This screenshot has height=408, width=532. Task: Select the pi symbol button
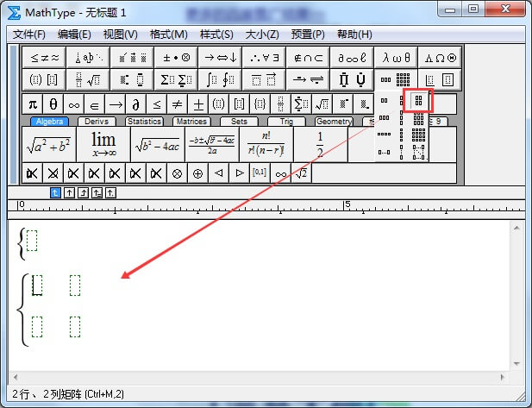click(x=33, y=104)
